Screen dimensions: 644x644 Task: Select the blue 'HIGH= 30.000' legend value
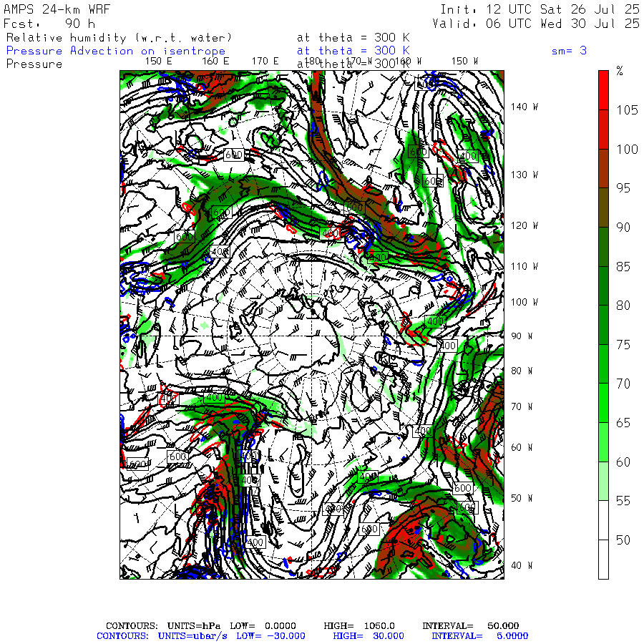coord(369,636)
